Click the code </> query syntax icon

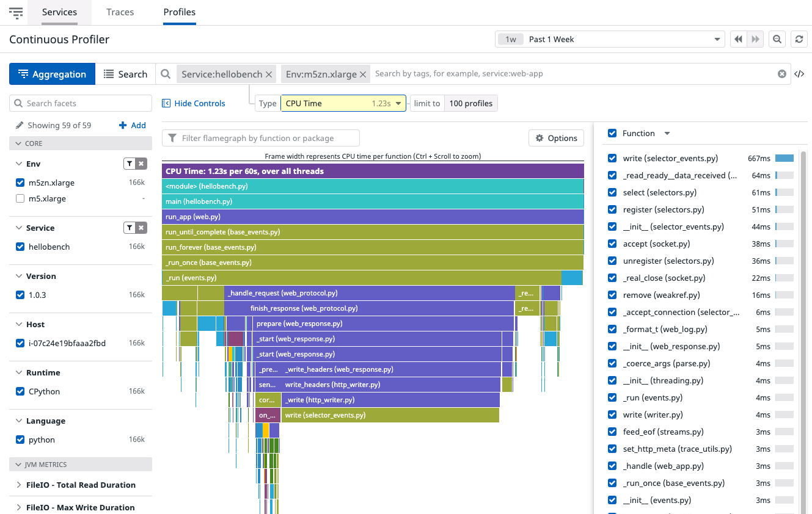[x=800, y=74]
